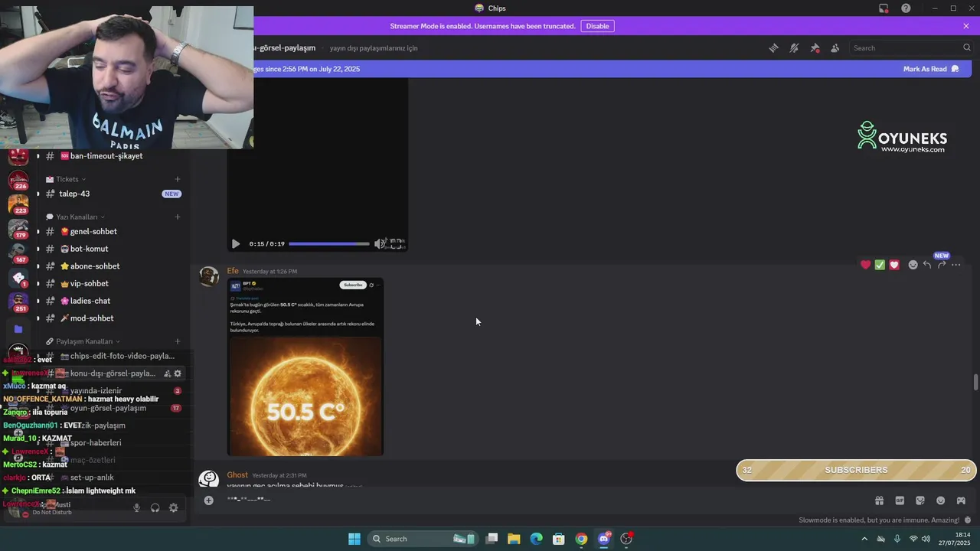Add red heart reaction to Efe's message
This screenshot has width=980, height=551.
click(x=865, y=265)
